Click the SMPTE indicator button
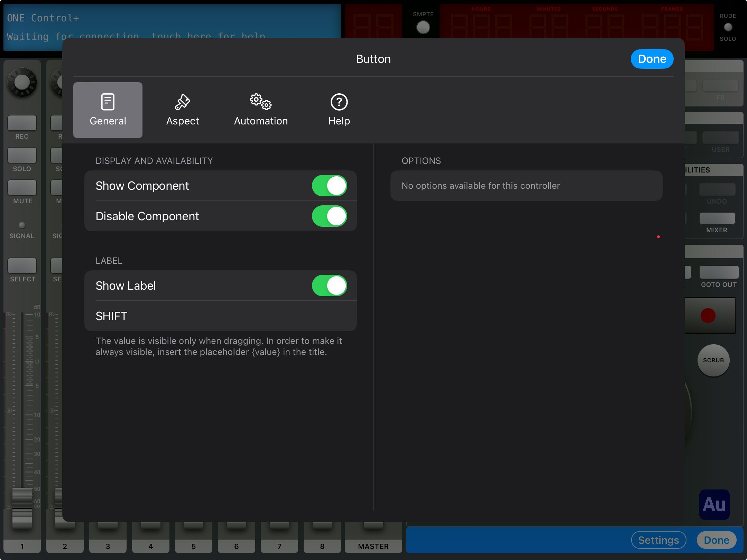 (x=423, y=27)
